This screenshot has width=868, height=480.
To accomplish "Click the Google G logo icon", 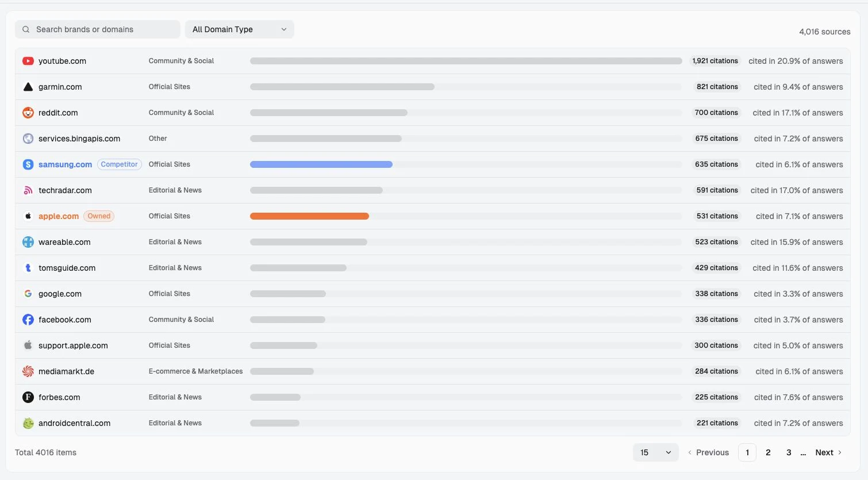I will [28, 294].
